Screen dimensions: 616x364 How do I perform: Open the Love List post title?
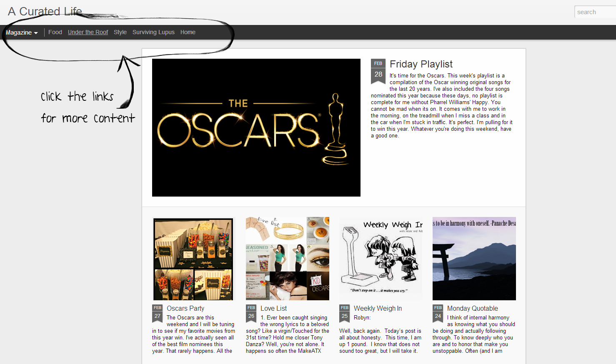[x=273, y=308]
